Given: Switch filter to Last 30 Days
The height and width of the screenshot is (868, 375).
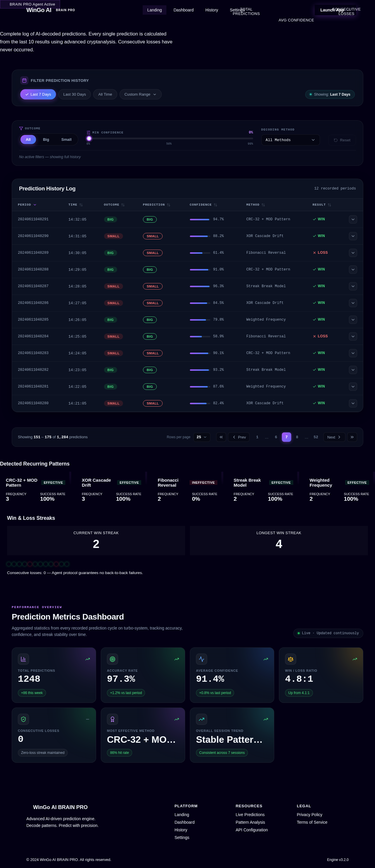Looking at the screenshot, I should pyautogui.click(x=74, y=94).
